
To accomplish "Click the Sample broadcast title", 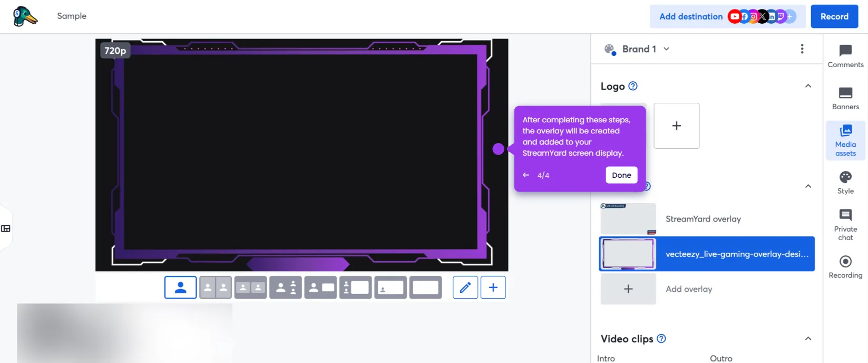I will (72, 16).
